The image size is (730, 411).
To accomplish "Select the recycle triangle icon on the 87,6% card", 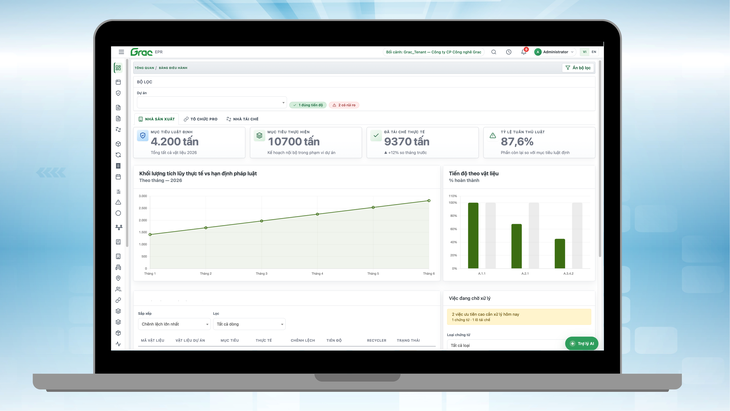I will click(493, 135).
